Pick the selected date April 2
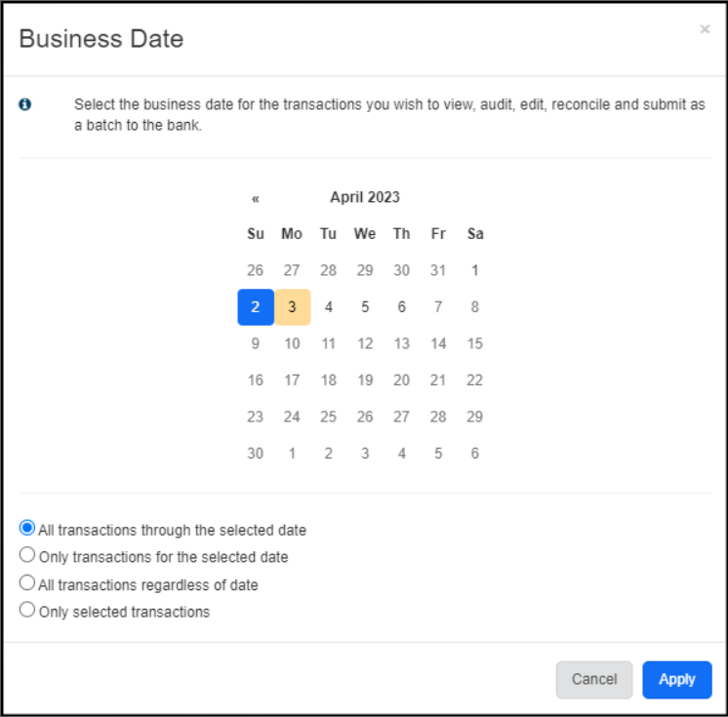728x717 pixels. [x=256, y=306]
